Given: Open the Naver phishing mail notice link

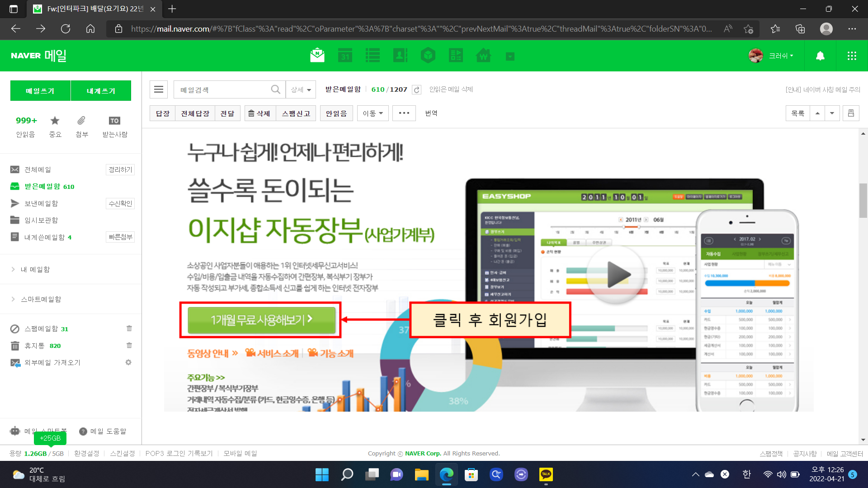Looking at the screenshot, I should [823, 89].
